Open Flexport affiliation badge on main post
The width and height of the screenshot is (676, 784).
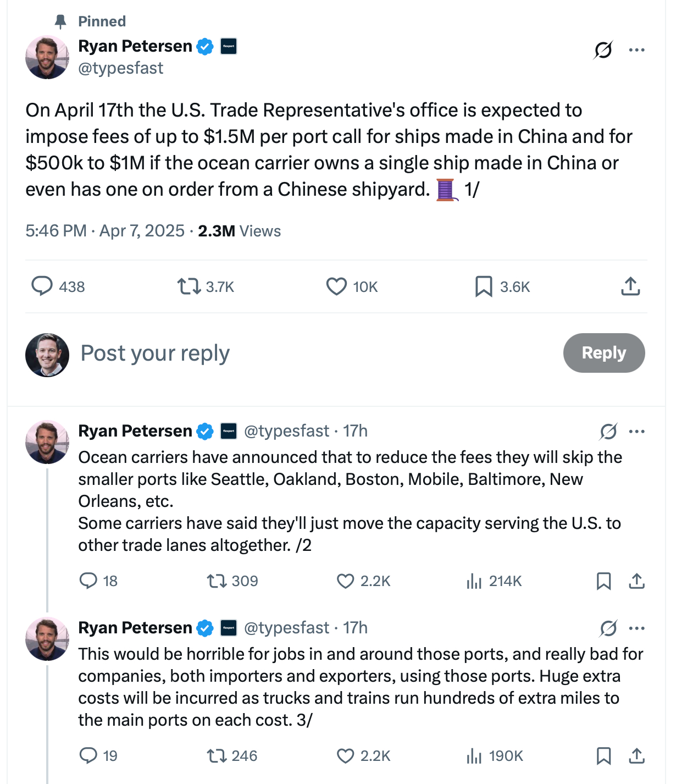coord(229,46)
